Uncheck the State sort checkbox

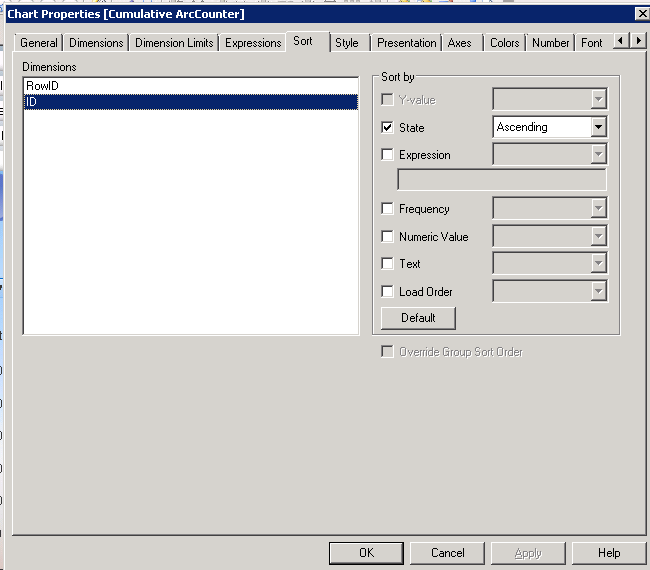387,127
